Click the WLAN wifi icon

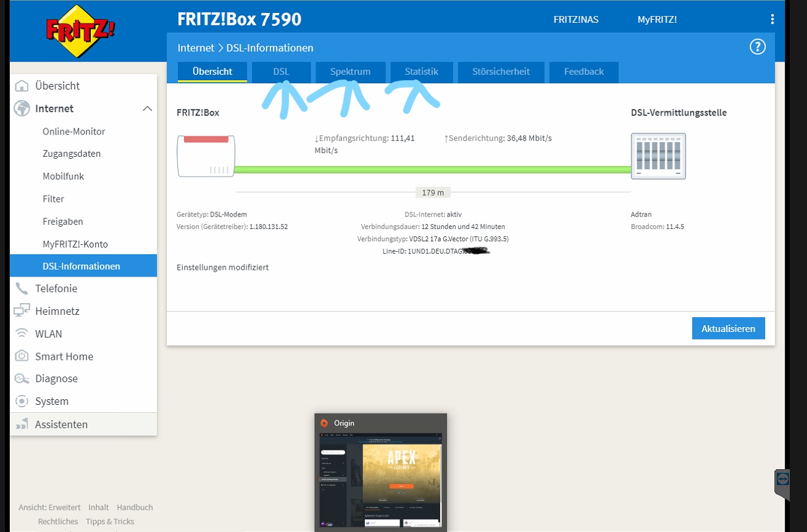click(22, 334)
